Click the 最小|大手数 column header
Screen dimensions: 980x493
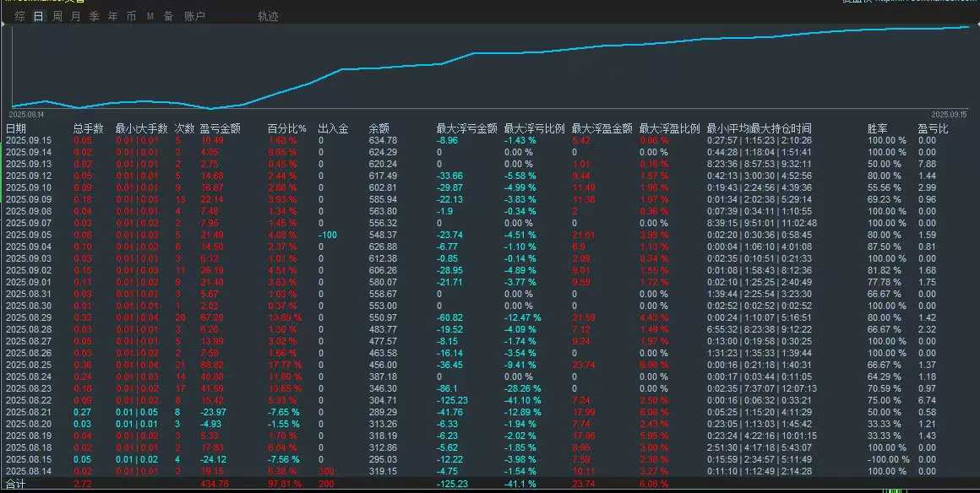tap(141, 128)
